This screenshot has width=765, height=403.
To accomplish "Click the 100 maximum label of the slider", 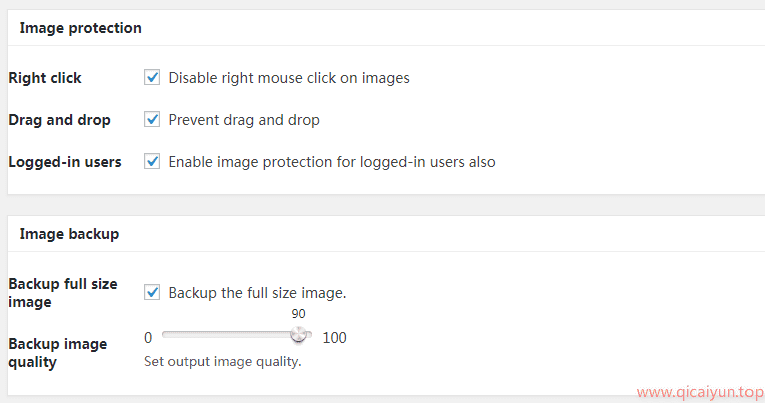I will [334, 337].
